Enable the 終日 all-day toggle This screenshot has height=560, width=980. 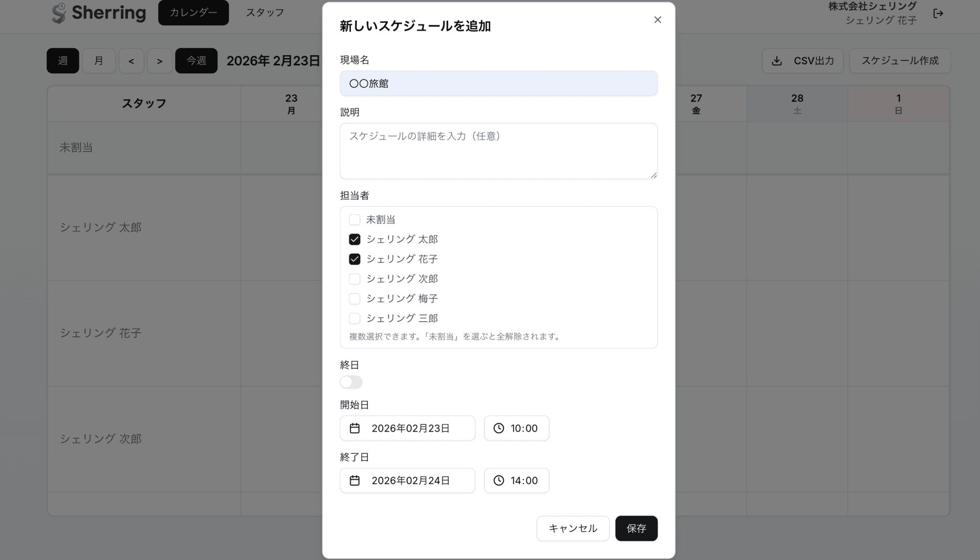pos(351,382)
